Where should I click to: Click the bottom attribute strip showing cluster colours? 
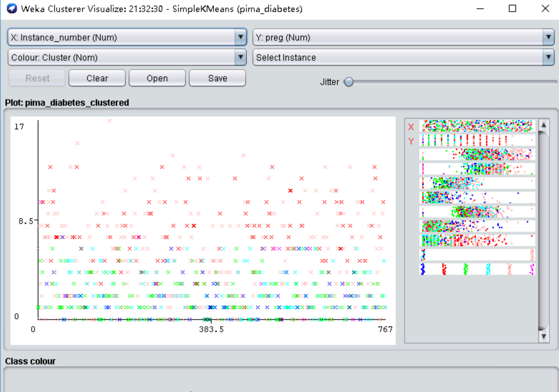point(476,269)
